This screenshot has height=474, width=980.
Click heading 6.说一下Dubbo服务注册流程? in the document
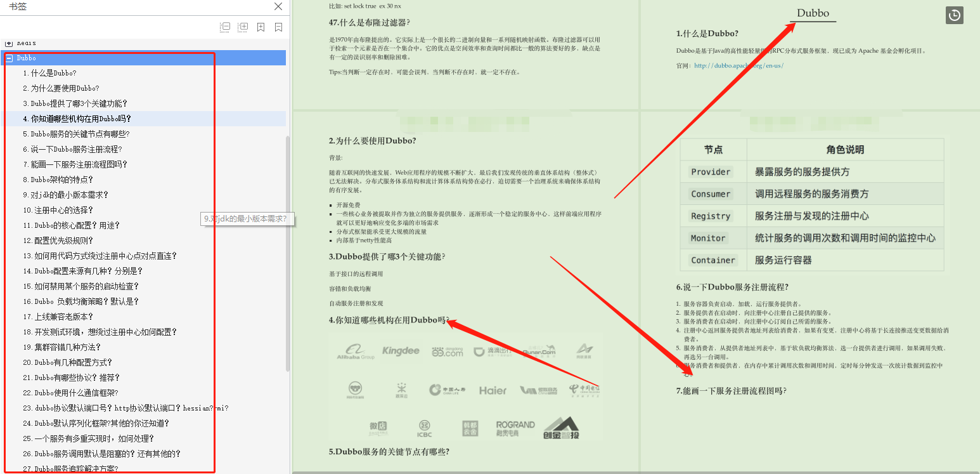[x=732, y=287]
